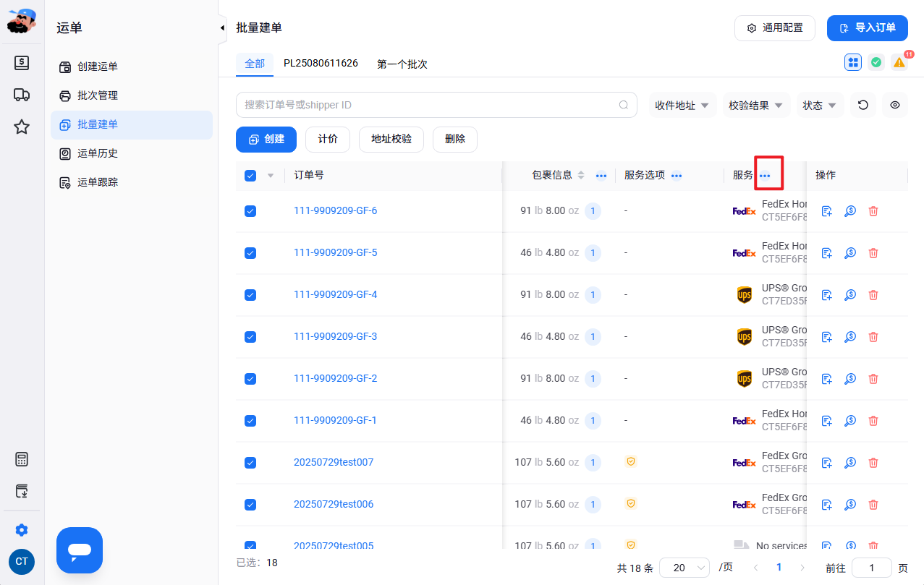Click the refresh icon beside the 状态 filter
The height and width of the screenshot is (585, 924).
pyautogui.click(x=863, y=105)
